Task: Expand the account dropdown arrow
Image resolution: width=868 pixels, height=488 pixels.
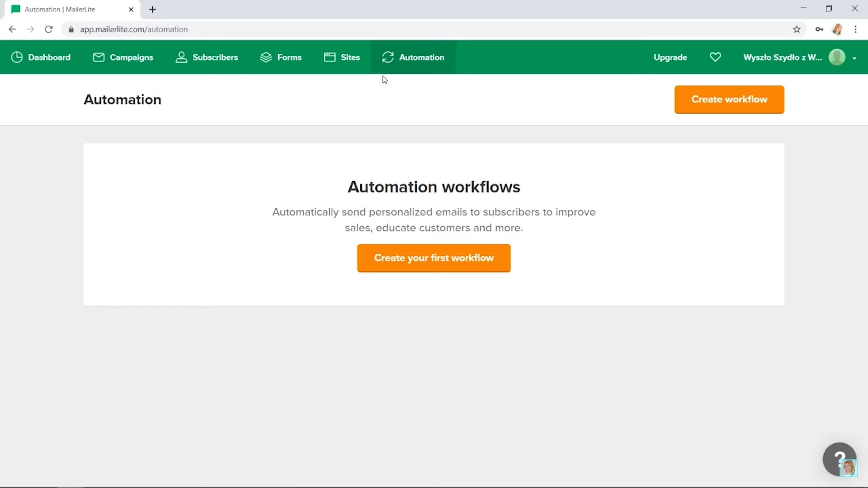Action: 854,58
